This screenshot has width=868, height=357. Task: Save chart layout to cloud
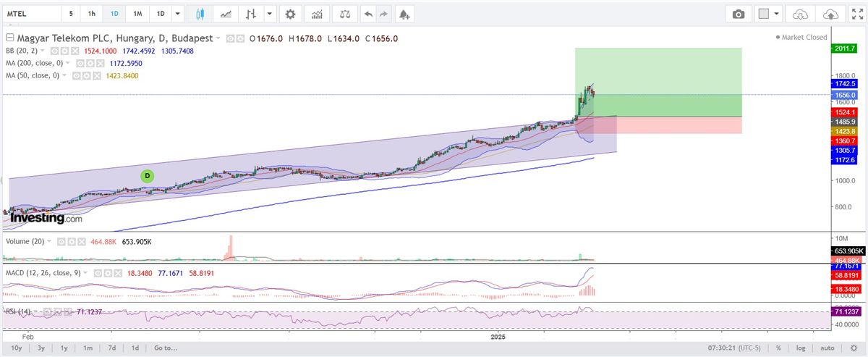(x=831, y=14)
